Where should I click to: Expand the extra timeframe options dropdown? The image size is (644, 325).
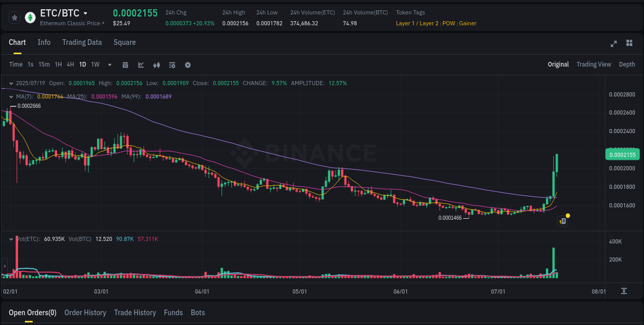point(109,64)
